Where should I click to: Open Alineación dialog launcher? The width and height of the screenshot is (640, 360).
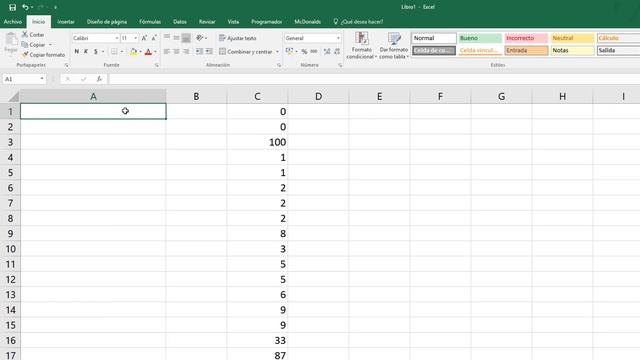tap(279, 65)
